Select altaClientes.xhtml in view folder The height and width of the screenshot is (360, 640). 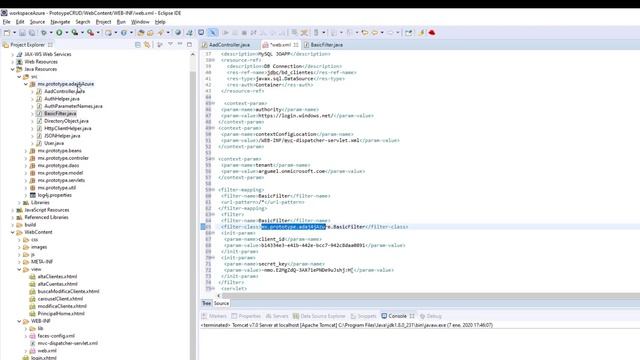point(57,276)
